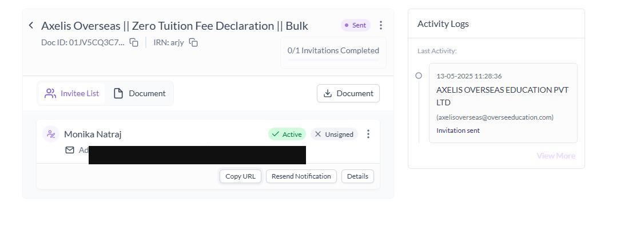Copy the IRN value arjy
The image size is (644, 241).
pyautogui.click(x=193, y=42)
